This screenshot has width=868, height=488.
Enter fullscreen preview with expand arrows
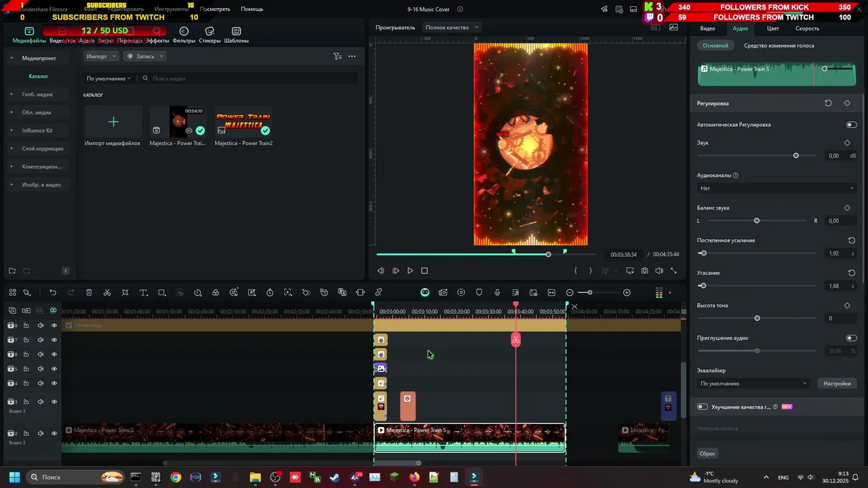coord(673,270)
